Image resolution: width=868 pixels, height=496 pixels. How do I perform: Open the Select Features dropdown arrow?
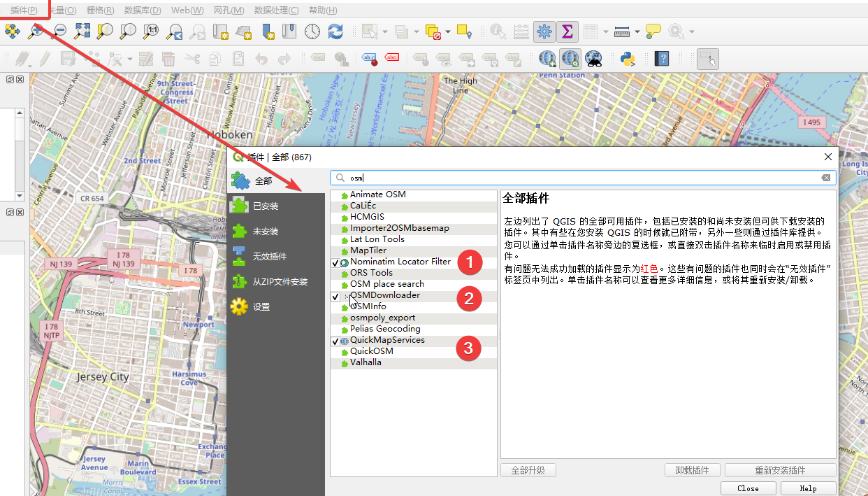[384, 31]
